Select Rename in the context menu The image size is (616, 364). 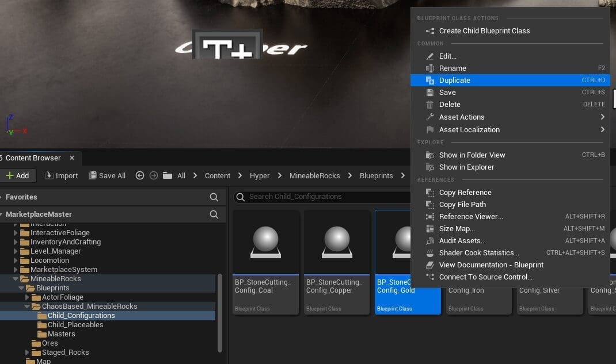453,68
